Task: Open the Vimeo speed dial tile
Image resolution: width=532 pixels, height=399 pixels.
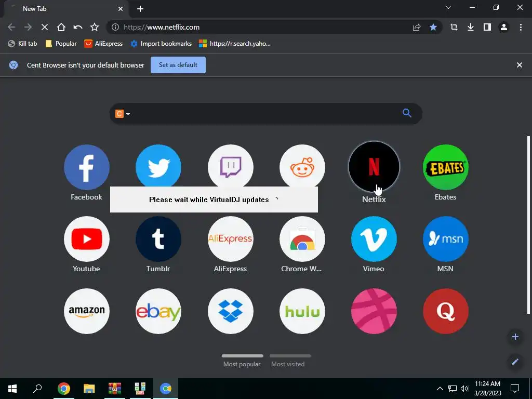Action: [374, 239]
